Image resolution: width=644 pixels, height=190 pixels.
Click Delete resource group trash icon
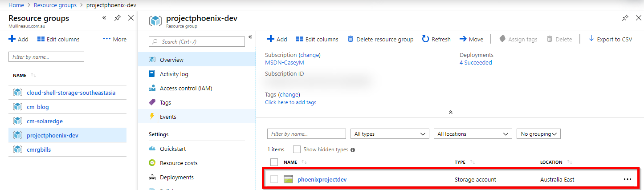coord(351,39)
